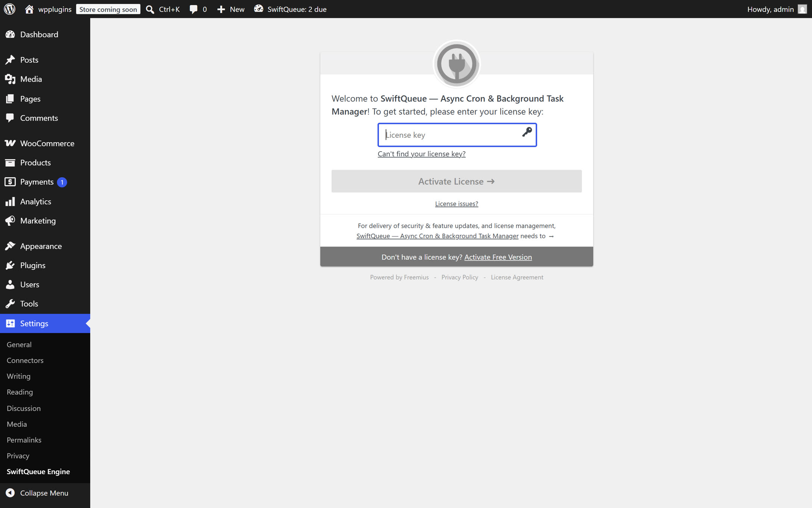Screen dimensions: 812x508
Task: Click the WooCommerce logo icon
Action: point(10,143)
